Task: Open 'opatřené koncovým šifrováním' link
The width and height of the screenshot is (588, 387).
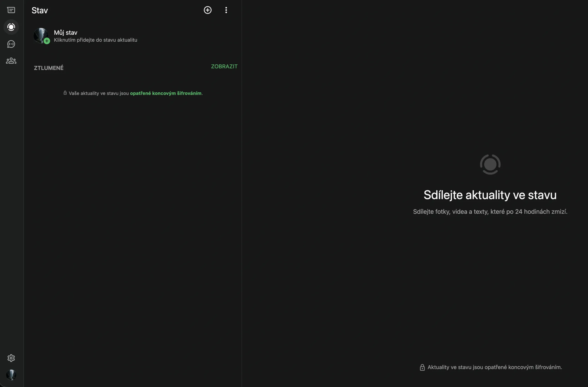Action: point(166,93)
